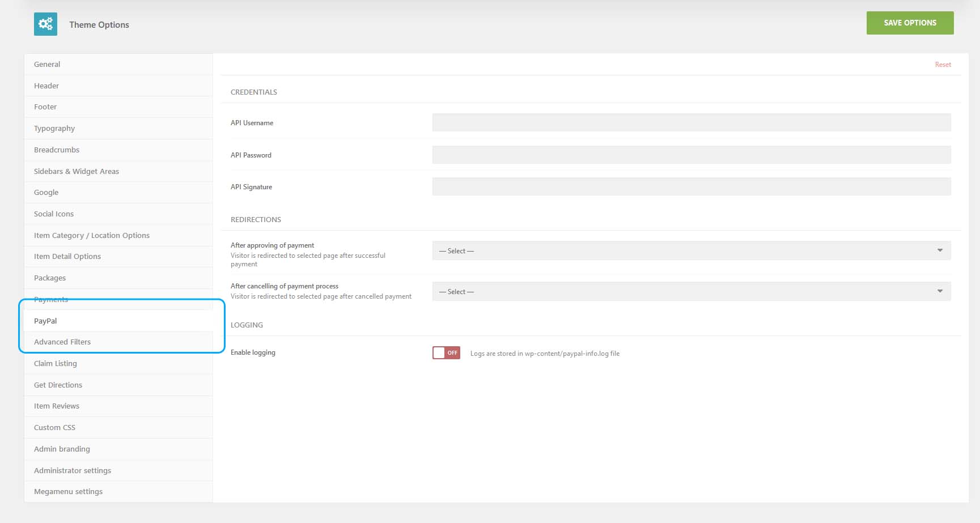This screenshot has height=523, width=980.
Task: Open Sidebars & Widget Areas section
Action: click(118, 171)
